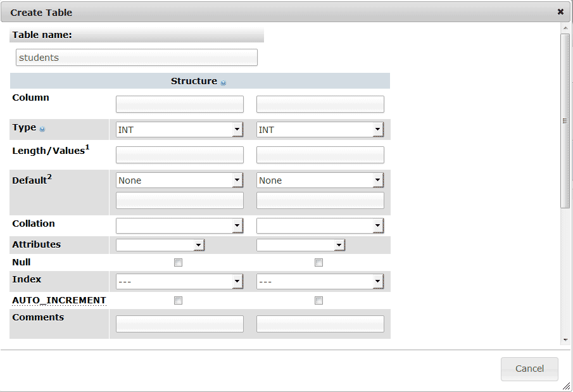Enable AUTO_INCREMENT for first column
573x392 pixels.
[x=178, y=300]
